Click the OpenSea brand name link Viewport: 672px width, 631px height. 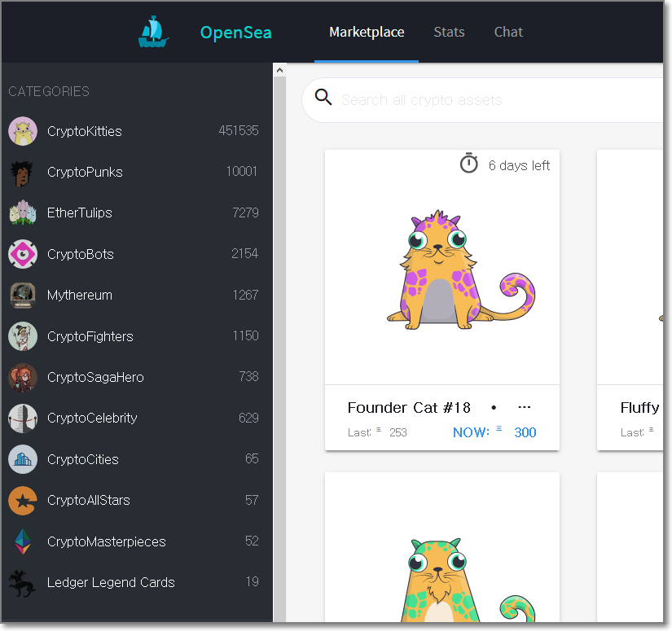pyautogui.click(x=236, y=33)
